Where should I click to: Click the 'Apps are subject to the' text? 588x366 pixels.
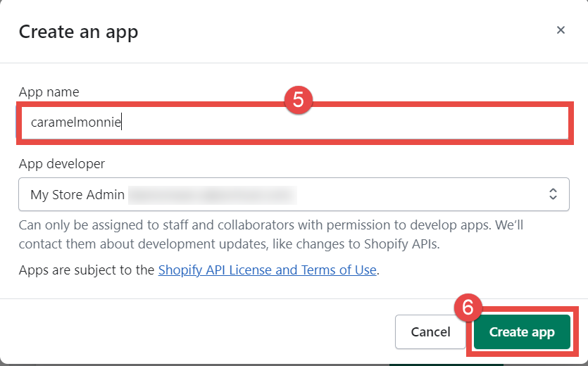click(87, 270)
